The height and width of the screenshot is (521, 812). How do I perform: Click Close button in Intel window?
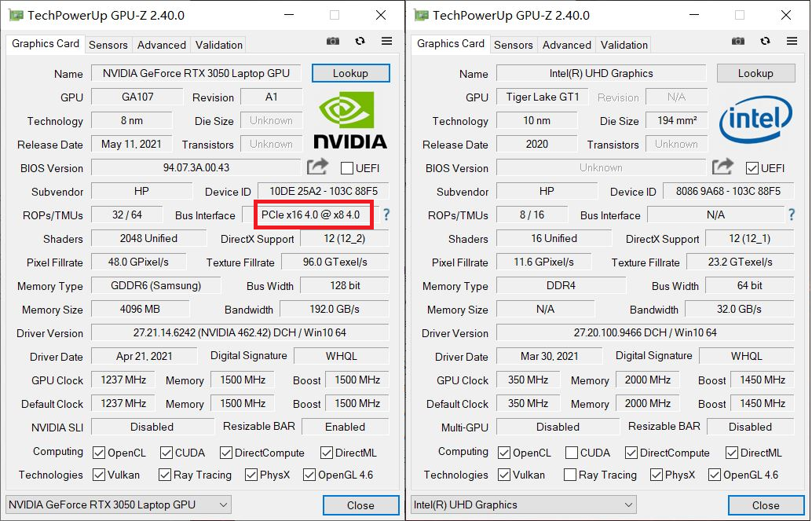[x=766, y=505]
